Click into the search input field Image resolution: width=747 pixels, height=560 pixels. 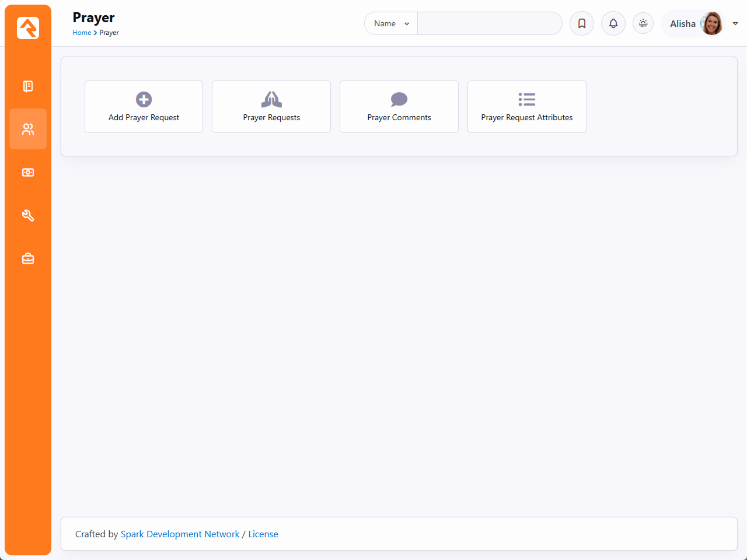pyautogui.click(x=489, y=23)
